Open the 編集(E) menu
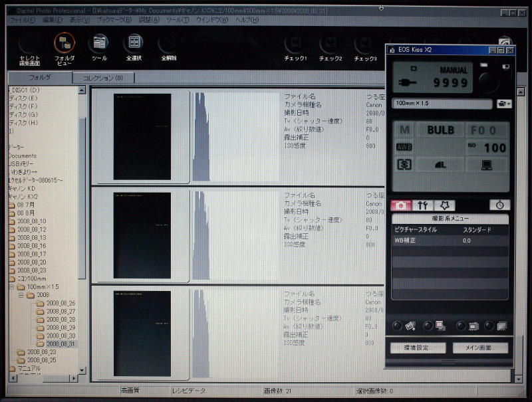The height and width of the screenshot is (402, 532). pos(53,20)
